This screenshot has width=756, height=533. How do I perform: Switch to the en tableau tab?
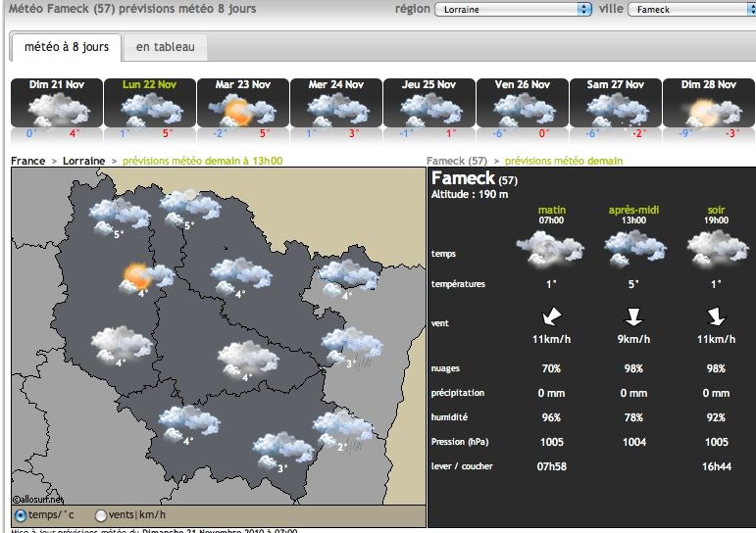click(166, 47)
